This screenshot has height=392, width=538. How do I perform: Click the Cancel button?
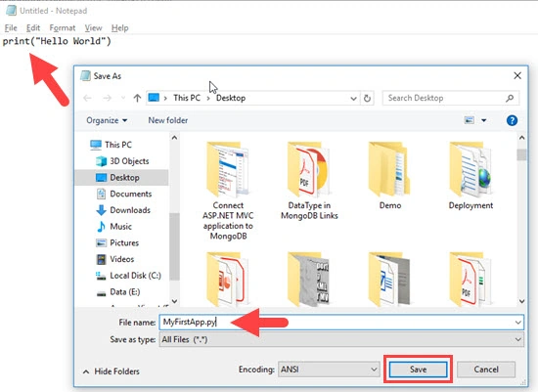486,370
